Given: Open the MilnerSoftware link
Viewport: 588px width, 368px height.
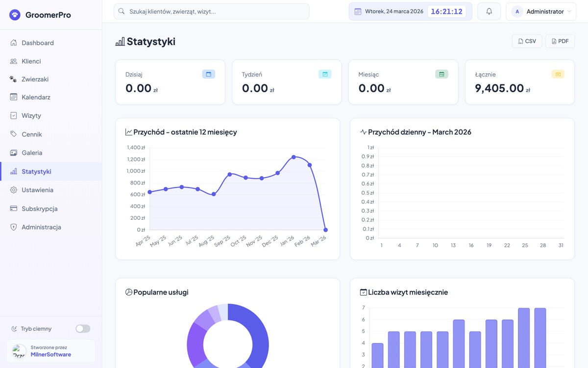Looking at the screenshot, I should 51,355.
